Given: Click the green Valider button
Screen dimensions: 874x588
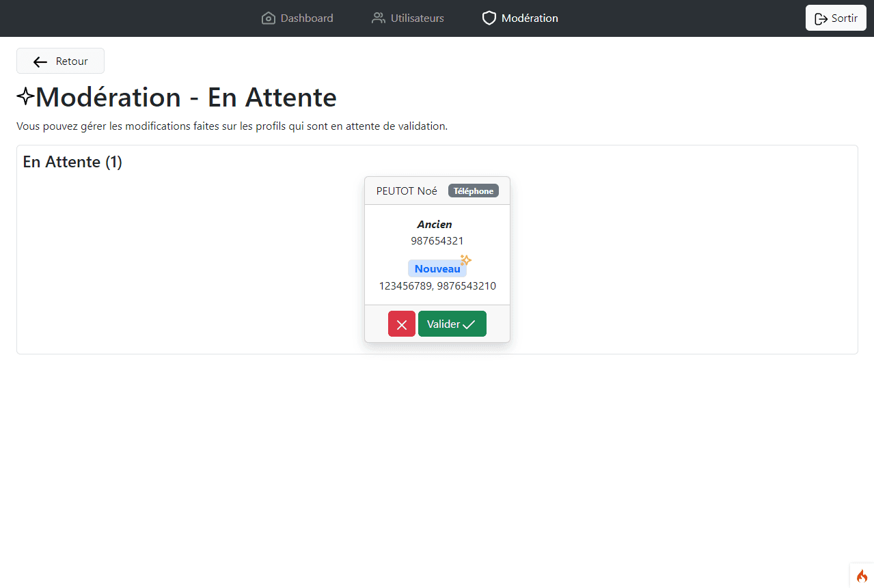Looking at the screenshot, I should 452,324.
